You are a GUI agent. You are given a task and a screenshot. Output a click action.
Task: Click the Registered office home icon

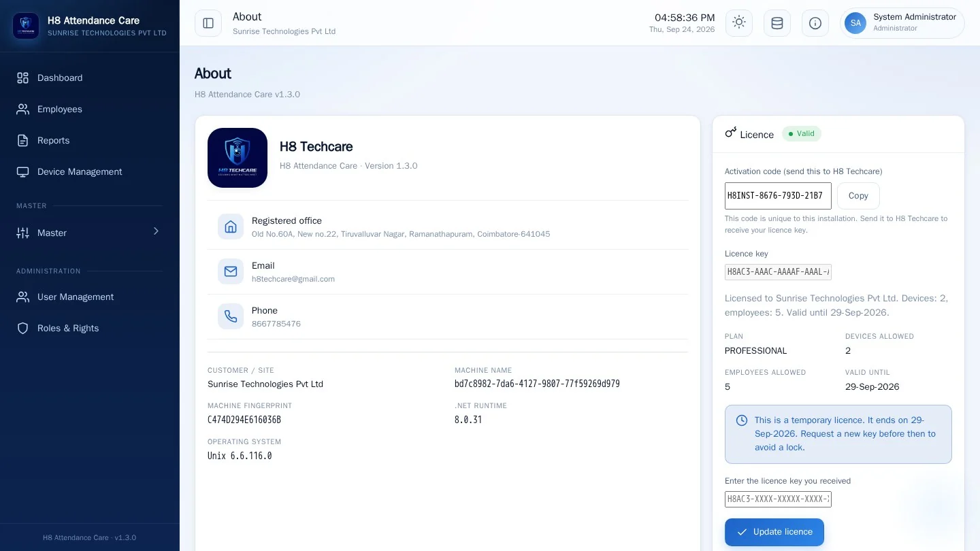[x=231, y=227]
